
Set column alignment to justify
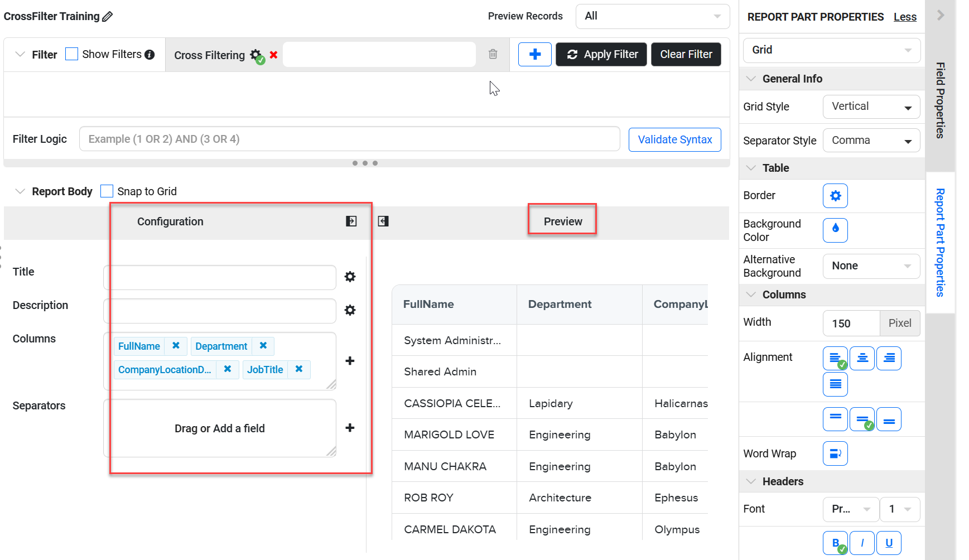pyautogui.click(x=835, y=384)
